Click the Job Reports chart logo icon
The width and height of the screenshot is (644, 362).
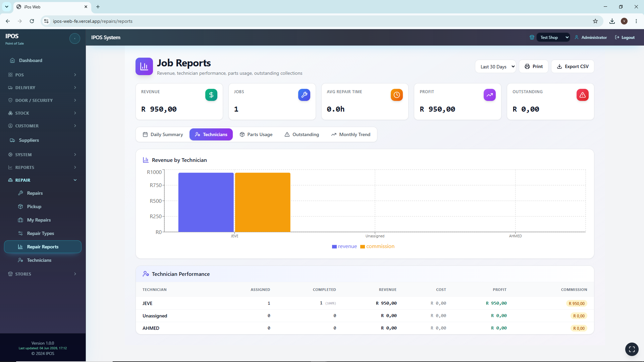pyautogui.click(x=144, y=66)
